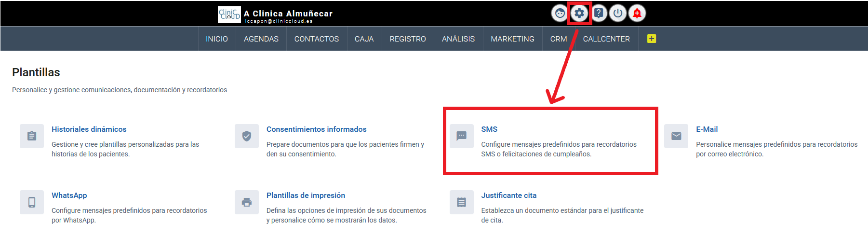
Task: Open the AGENDAS menu
Action: 261,39
